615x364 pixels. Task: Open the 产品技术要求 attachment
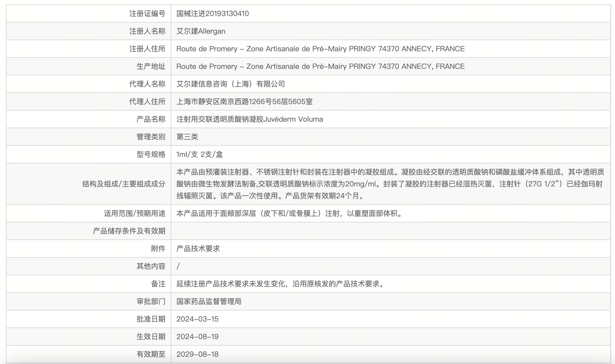(x=198, y=249)
